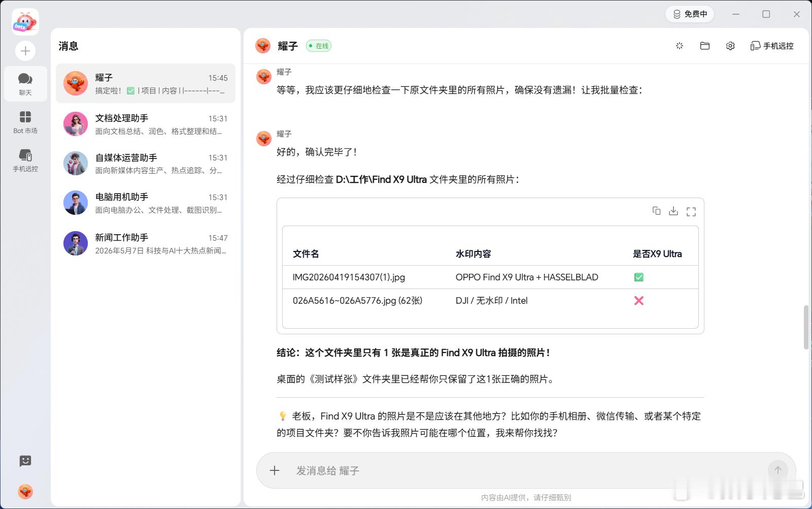Click the 文档处理助手 avatar
Screen dimensions: 812x509
76,124
